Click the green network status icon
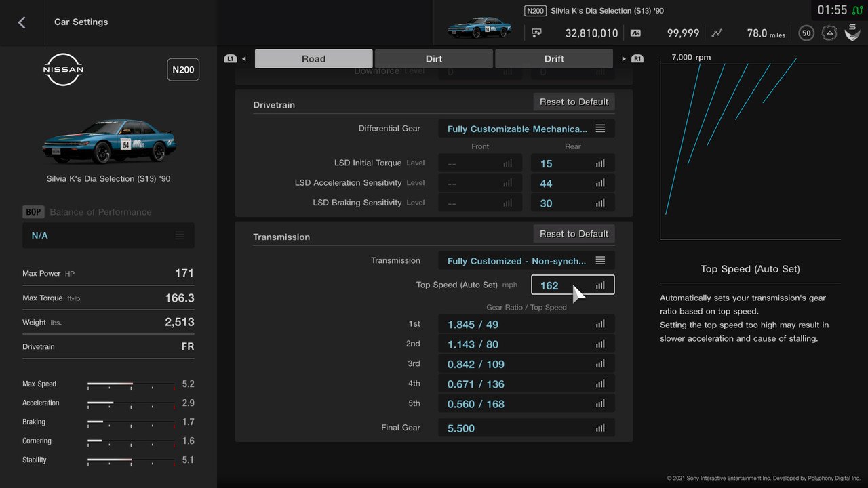Screen dimensions: 868x488 click(857, 10)
